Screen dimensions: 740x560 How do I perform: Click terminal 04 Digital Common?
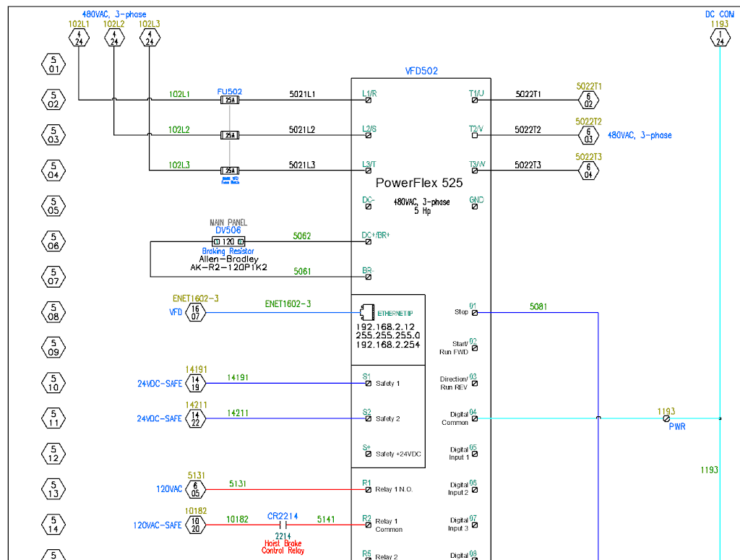475,418
